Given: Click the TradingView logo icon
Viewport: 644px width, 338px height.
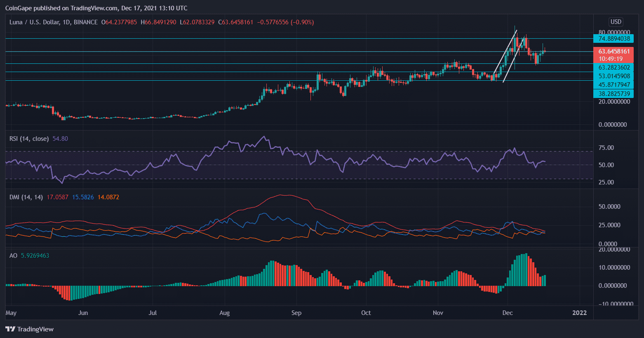Looking at the screenshot, I should (x=10, y=329).
